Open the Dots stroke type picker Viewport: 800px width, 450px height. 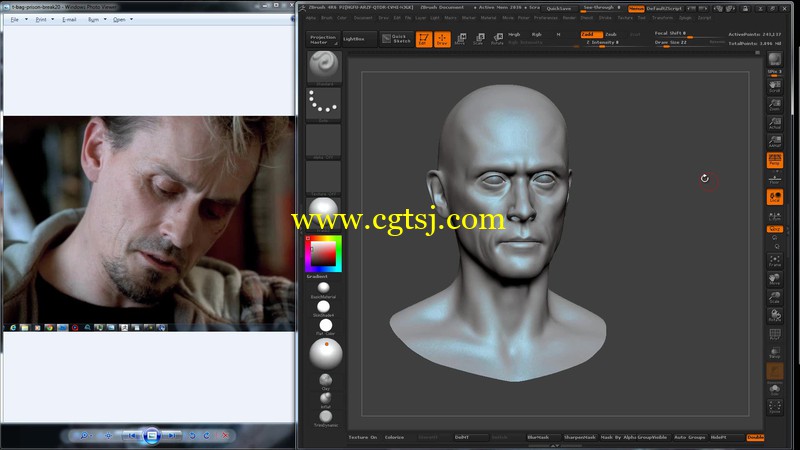click(x=324, y=104)
